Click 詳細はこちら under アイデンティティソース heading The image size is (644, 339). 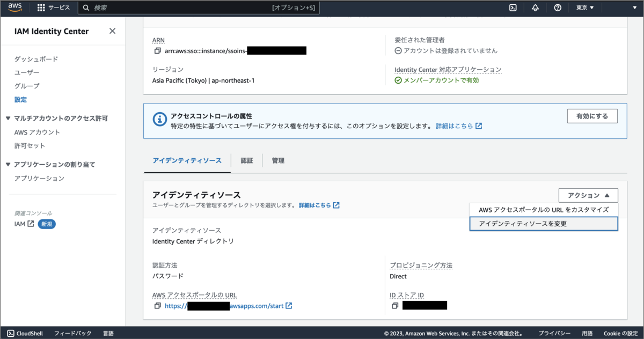[x=314, y=205]
